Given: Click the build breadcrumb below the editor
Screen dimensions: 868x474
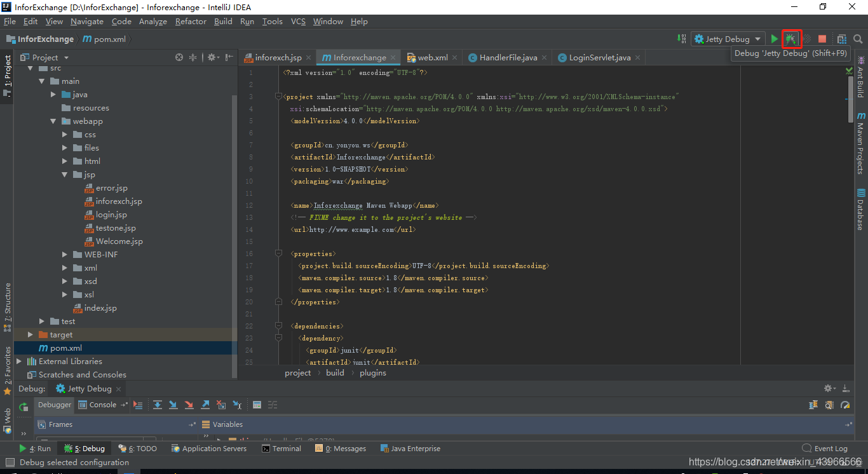Looking at the screenshot, I should pyautogui.click(x=335, y=373).
